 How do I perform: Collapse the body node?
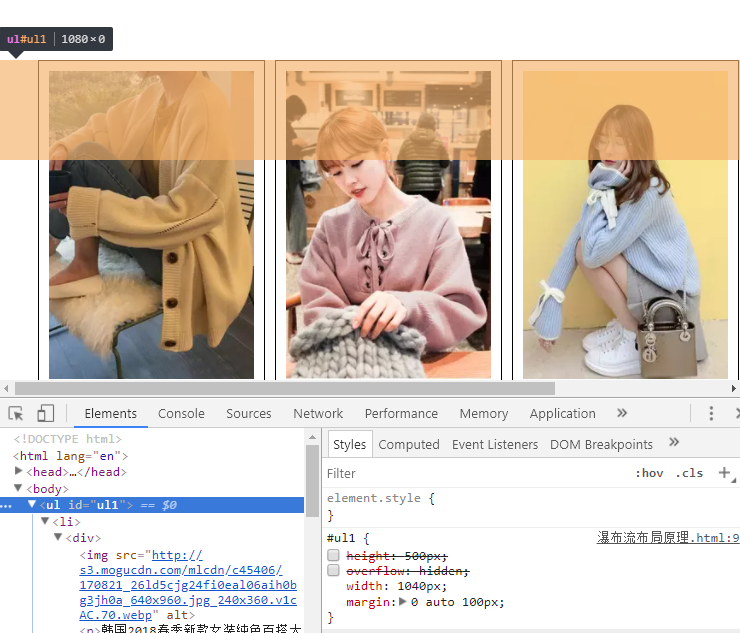[x=18, y=488]
